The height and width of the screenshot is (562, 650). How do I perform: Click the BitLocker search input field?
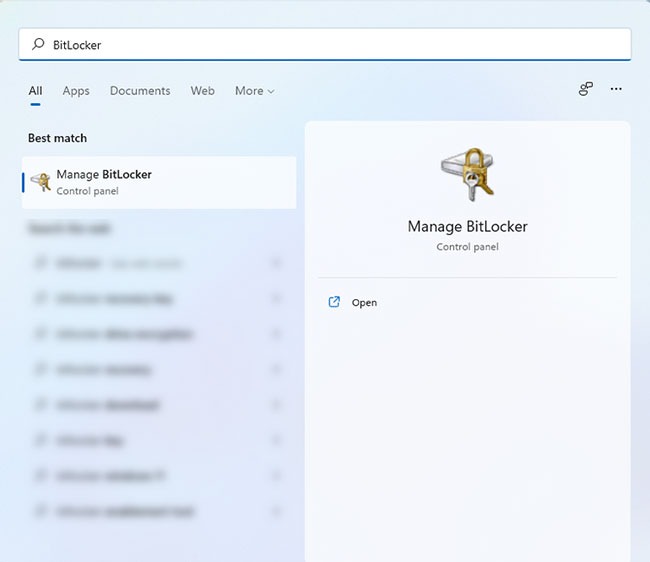click(x=325, y=44)
